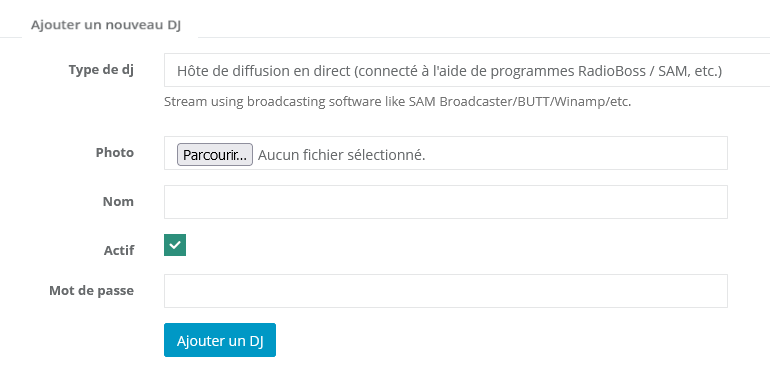Click the Nom field label
This screenshot has width=770, height=374.
coord(118,202)
